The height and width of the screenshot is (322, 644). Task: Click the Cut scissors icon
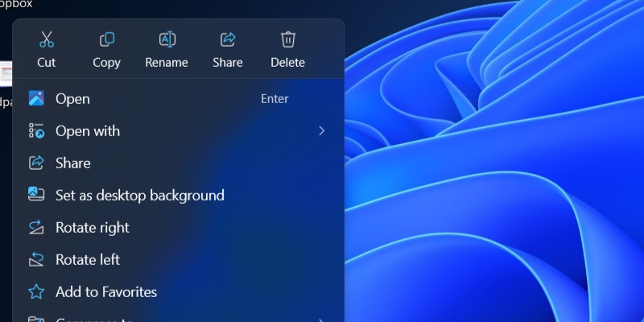point(47,39)
